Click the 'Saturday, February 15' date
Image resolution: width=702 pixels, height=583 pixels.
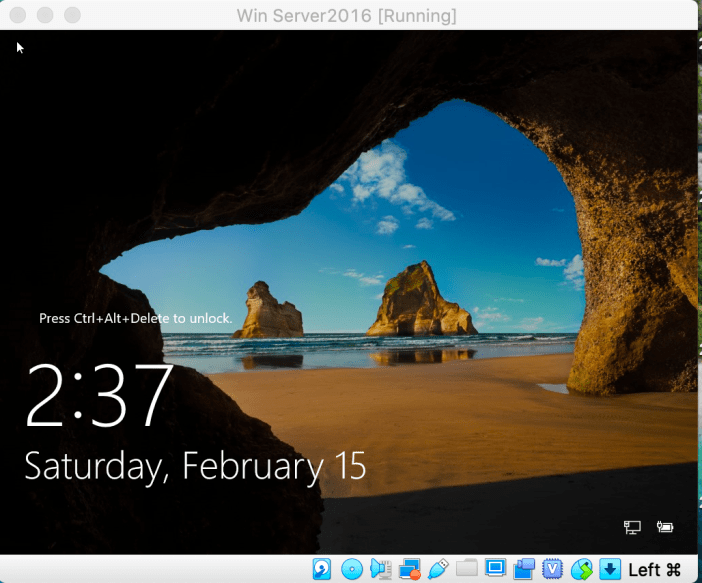195,467
